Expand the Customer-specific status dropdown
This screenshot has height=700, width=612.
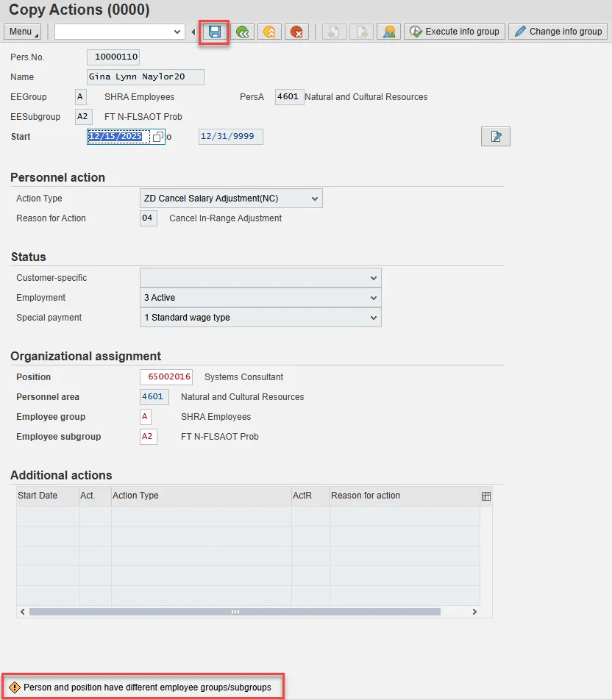click(x=374, y=278)
